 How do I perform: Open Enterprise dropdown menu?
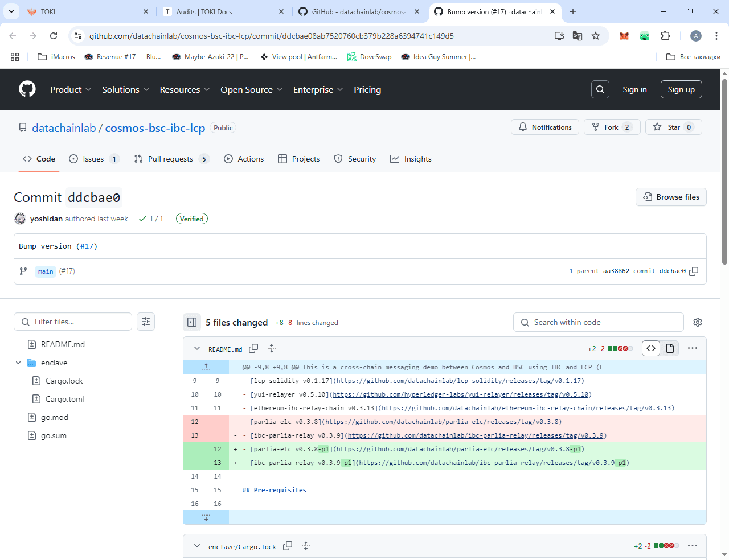(x=318, y=89)
